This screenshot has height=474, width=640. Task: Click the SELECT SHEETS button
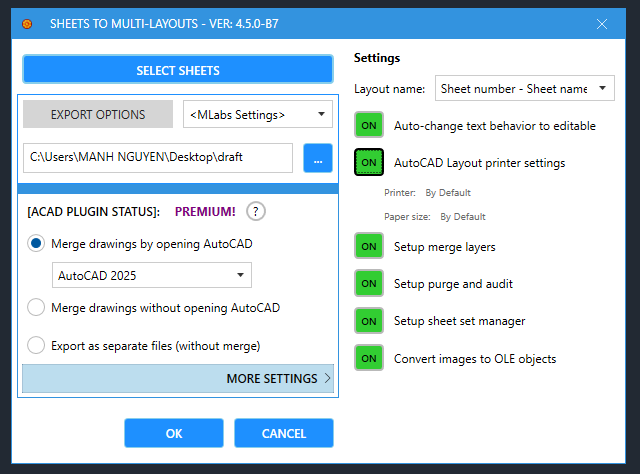(178, 70)
